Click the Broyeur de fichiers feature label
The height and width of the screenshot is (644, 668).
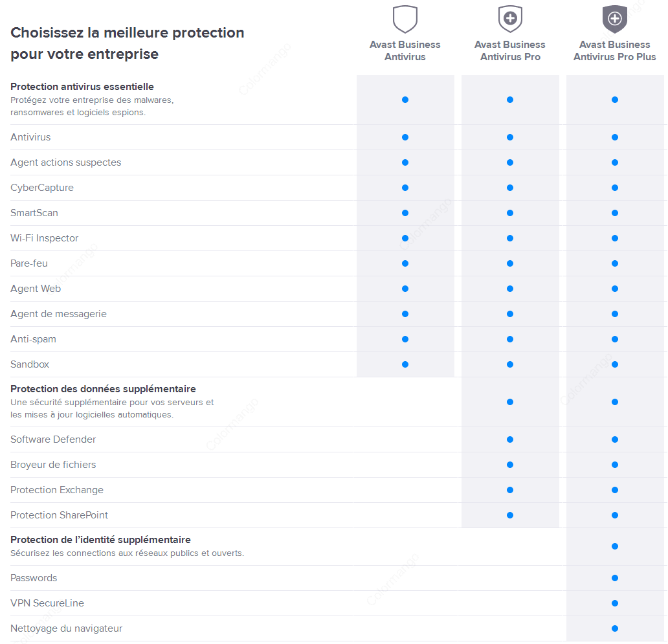click(x=53, y=465)
